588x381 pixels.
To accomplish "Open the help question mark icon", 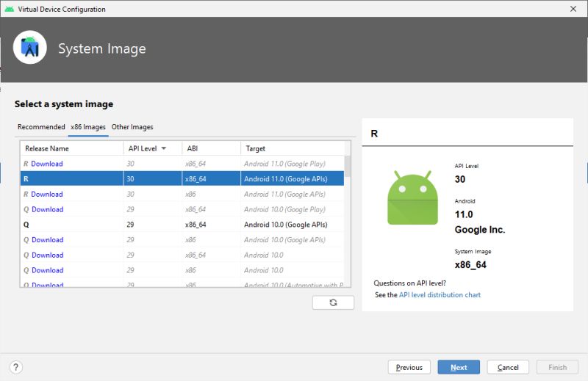I will [15, 367].
